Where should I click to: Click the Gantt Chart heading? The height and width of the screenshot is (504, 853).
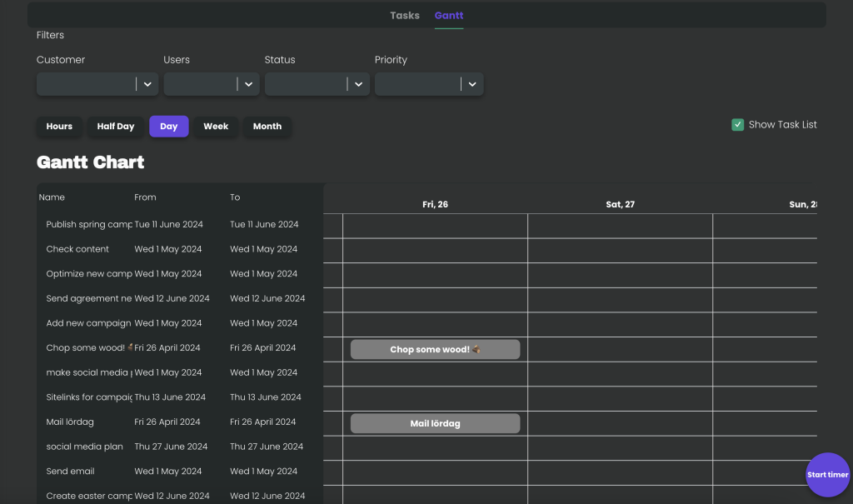point(90,162)
